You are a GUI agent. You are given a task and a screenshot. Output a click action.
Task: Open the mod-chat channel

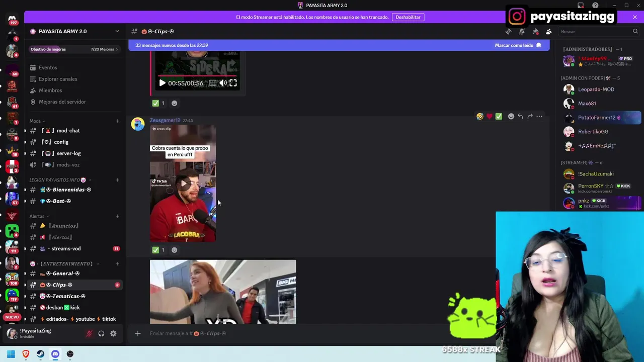pos(74,131)
